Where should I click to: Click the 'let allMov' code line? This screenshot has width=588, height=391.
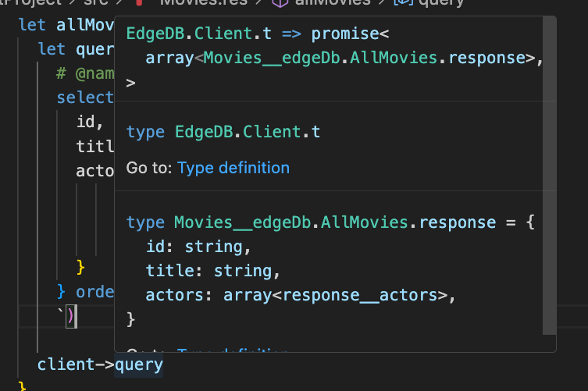point(66,25)
